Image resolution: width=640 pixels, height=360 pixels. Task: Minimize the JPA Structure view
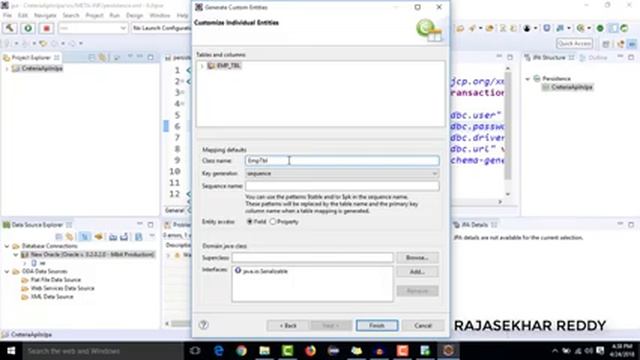[x=620, y=57]
